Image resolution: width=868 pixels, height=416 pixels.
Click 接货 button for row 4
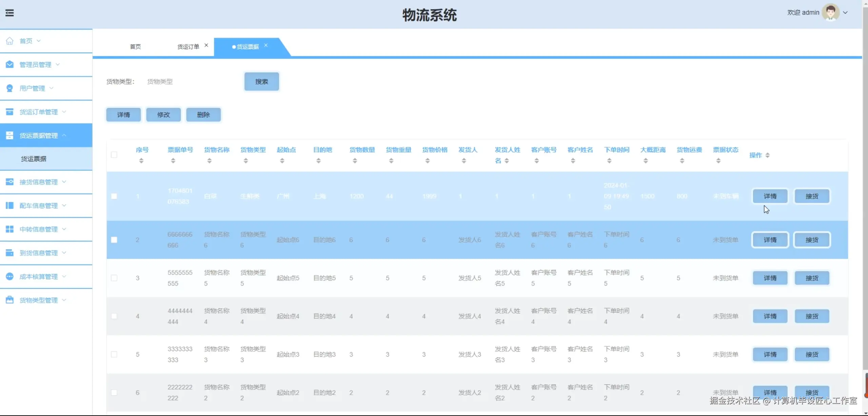click(812, 316)
